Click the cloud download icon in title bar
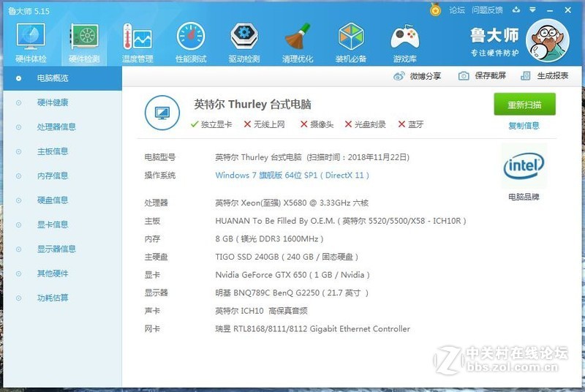Image resolution: width=585 pixels, height=392 pixels. [x=516, y=10]
